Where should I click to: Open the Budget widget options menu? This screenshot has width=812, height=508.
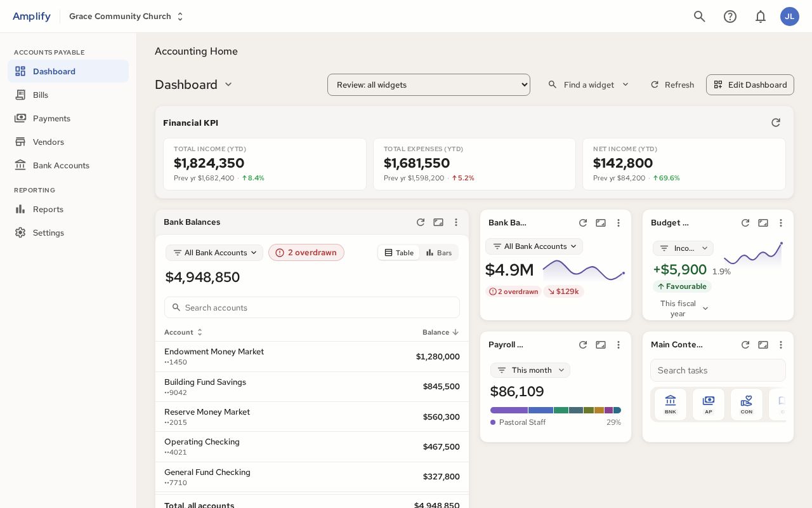pyautogui.click(x=781, y=223)
